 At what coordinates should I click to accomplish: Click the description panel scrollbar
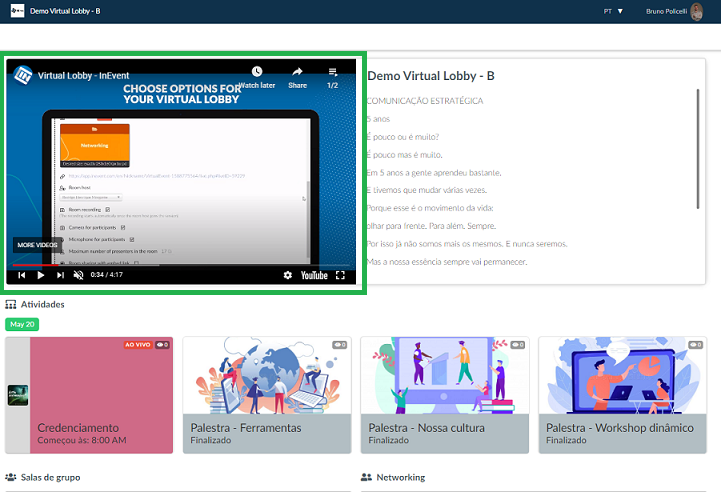(x=698, y=149)
